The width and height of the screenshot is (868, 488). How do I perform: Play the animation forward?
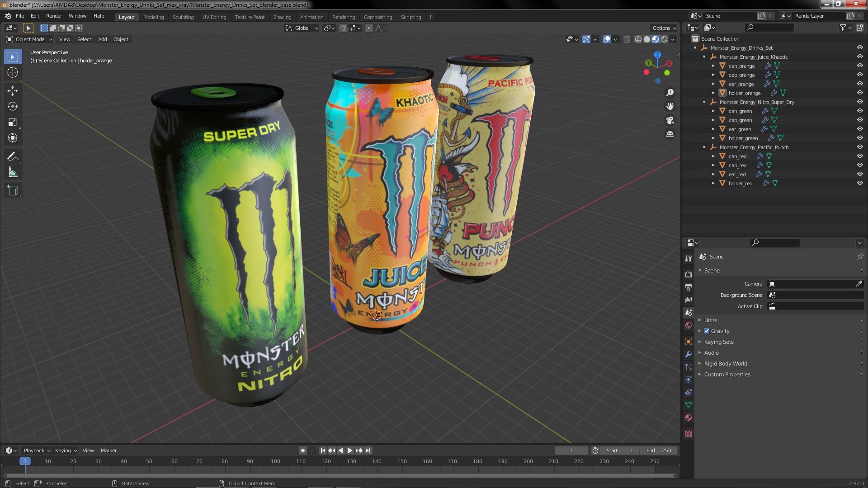(349, 450)
